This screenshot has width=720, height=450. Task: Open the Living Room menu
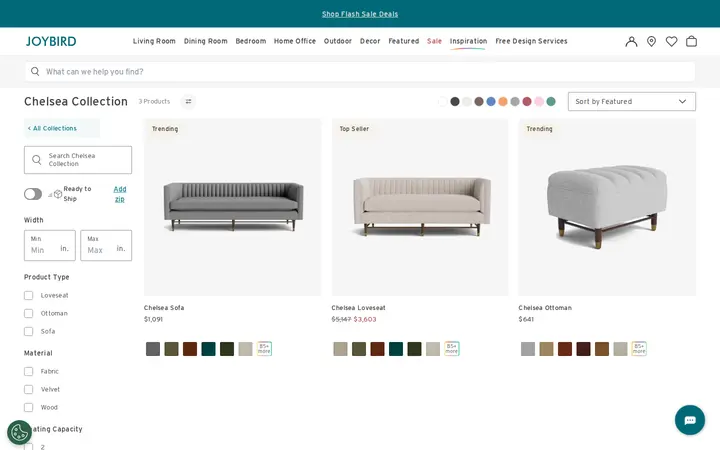pos(154,41)
